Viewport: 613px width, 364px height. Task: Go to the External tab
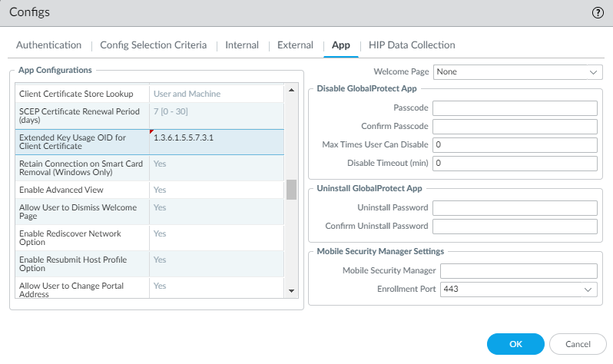pyautogui.click(x=295, y=45)
